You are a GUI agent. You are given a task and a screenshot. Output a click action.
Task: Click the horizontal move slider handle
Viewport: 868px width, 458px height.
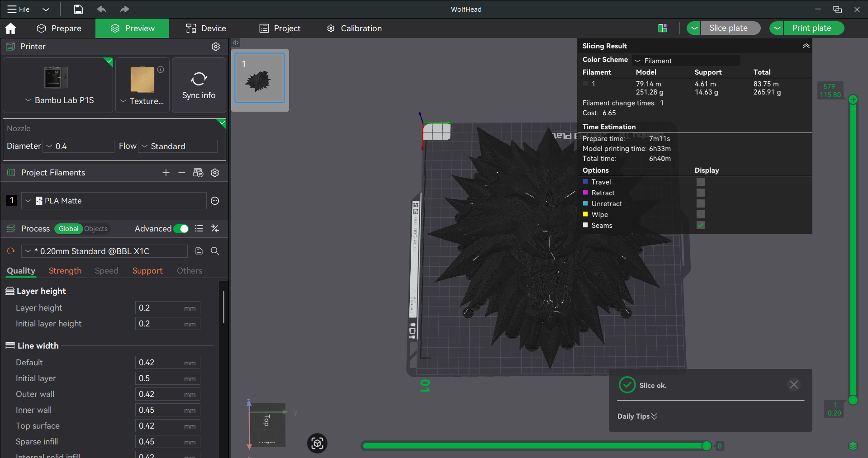tap(706, 446)
